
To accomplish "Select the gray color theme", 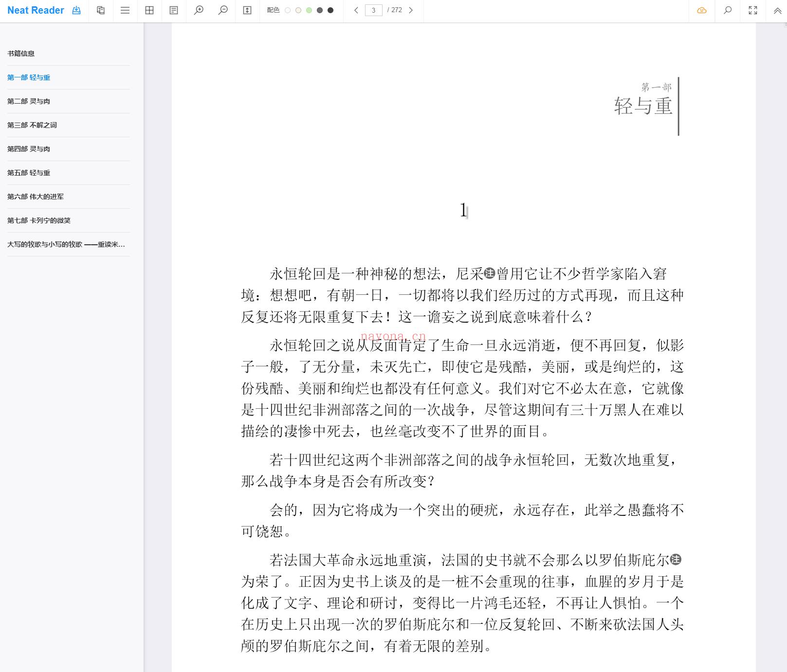I will pos(320,10).
